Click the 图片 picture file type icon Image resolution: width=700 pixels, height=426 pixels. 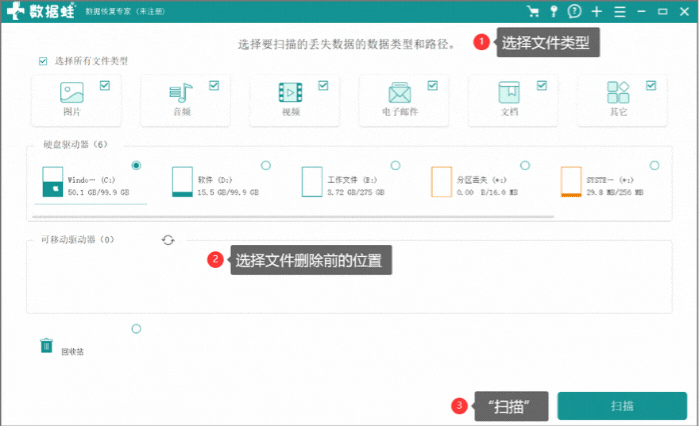(72, 93)
